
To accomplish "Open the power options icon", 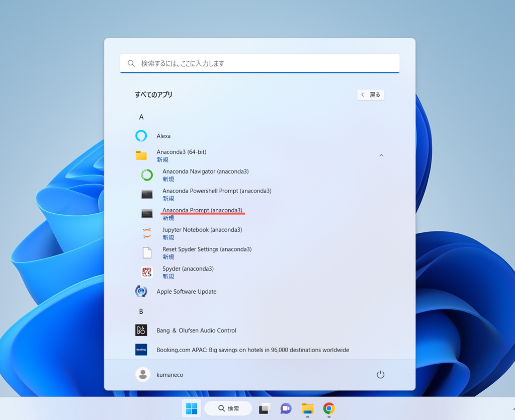I will (x=380, y=375).
